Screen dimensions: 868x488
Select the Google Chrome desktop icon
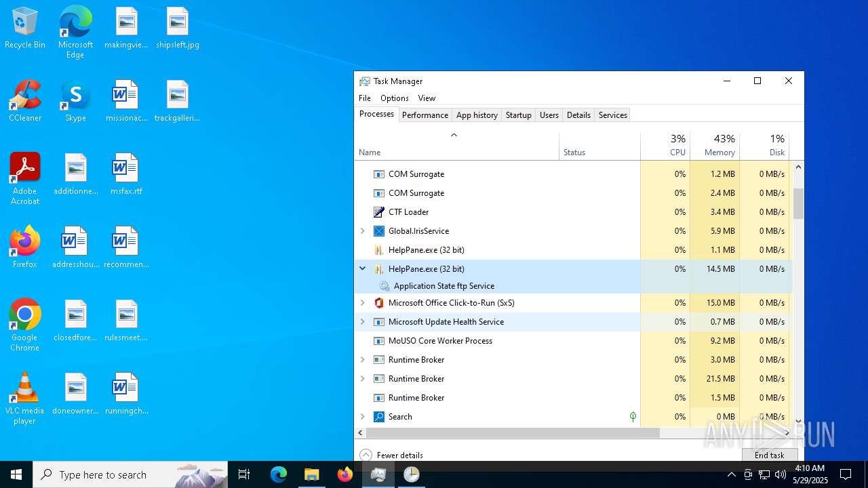tap(25, 325)
